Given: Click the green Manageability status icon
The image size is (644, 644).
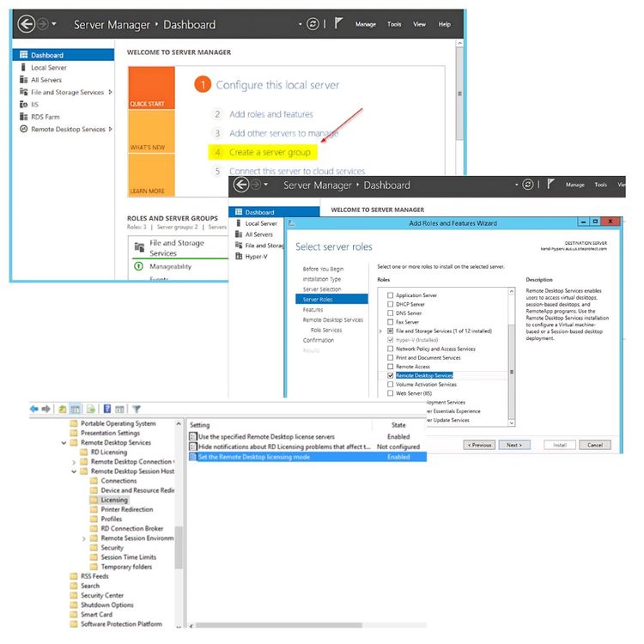Looking at the screenshot, I should (139, 266).
